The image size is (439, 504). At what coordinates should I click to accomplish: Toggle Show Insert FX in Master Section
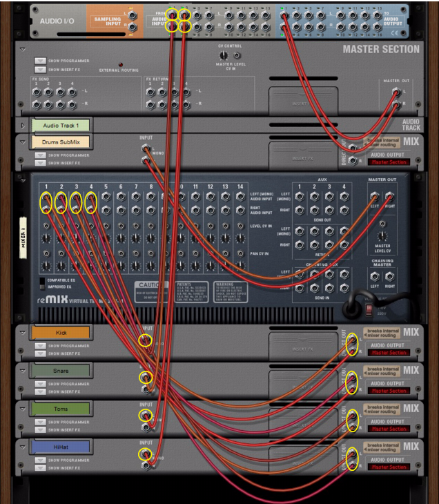coord(40,70)
